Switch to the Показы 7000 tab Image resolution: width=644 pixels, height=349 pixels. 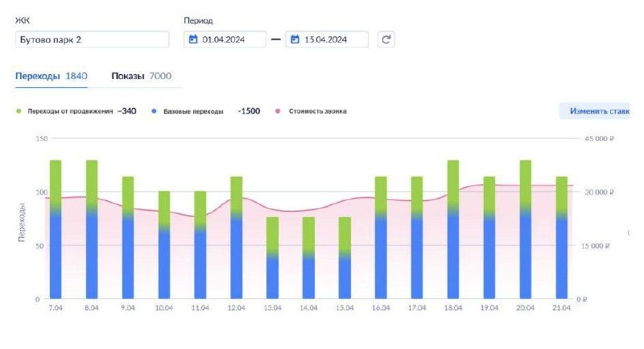click(142, 76)
